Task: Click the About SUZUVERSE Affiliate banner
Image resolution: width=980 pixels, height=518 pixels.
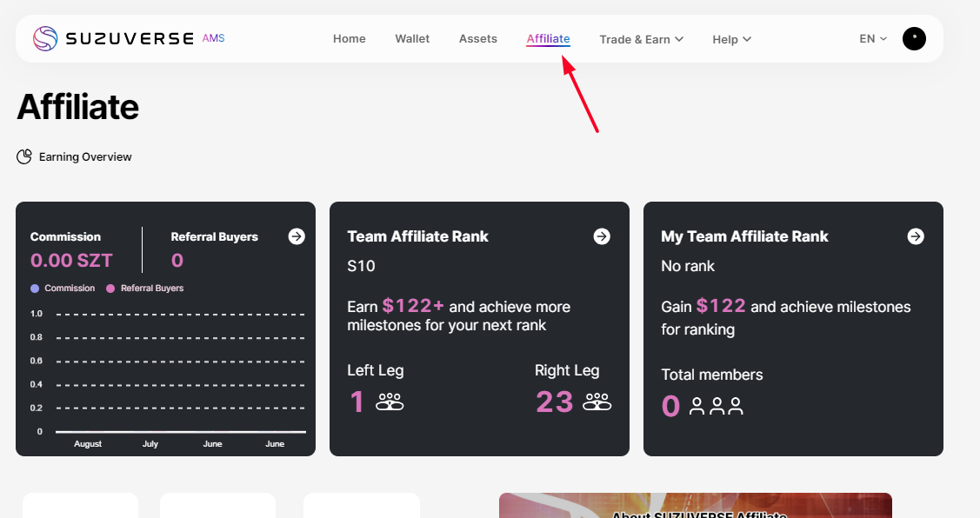Action: coord(696,507)
